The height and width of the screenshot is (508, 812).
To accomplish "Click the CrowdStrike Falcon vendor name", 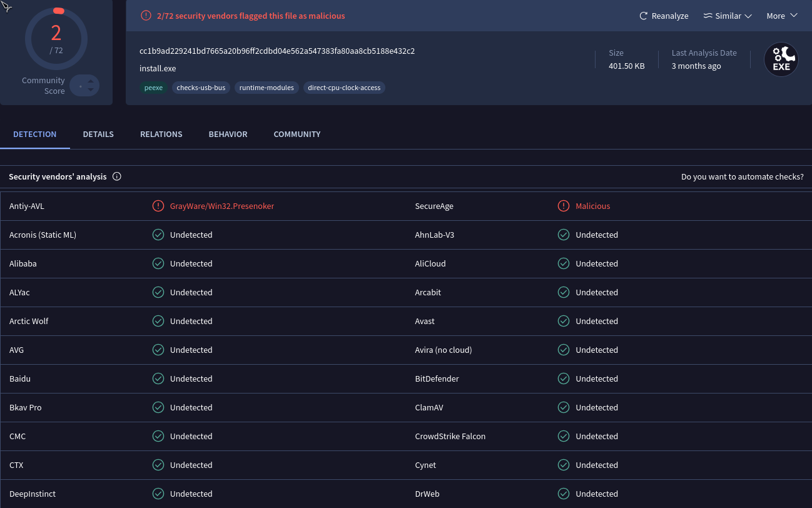I will point(450,436).
